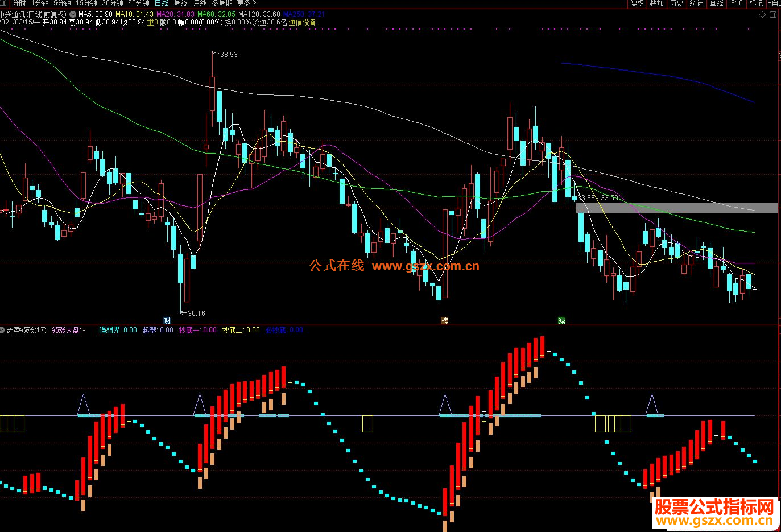
Task: Expand the 趋势领涨 indicator dropdown arrow
Action: (x=2, y=330)
